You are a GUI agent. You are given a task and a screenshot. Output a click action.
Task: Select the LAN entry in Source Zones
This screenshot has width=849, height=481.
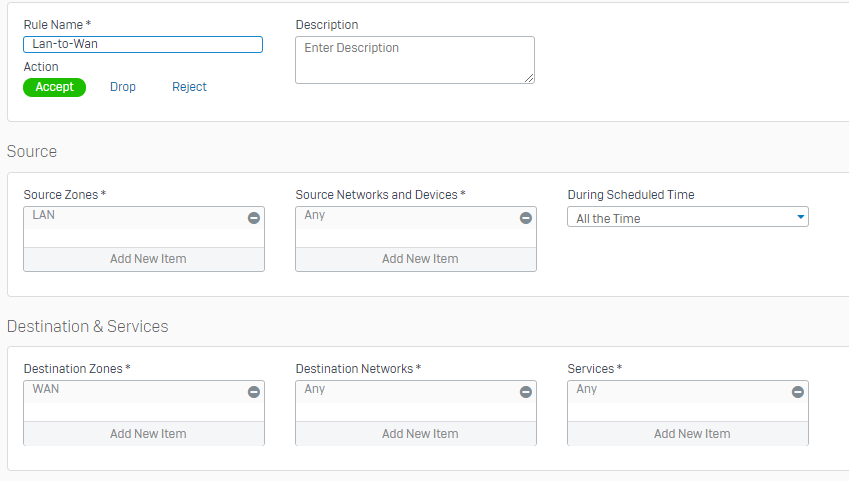coord(44,215)
